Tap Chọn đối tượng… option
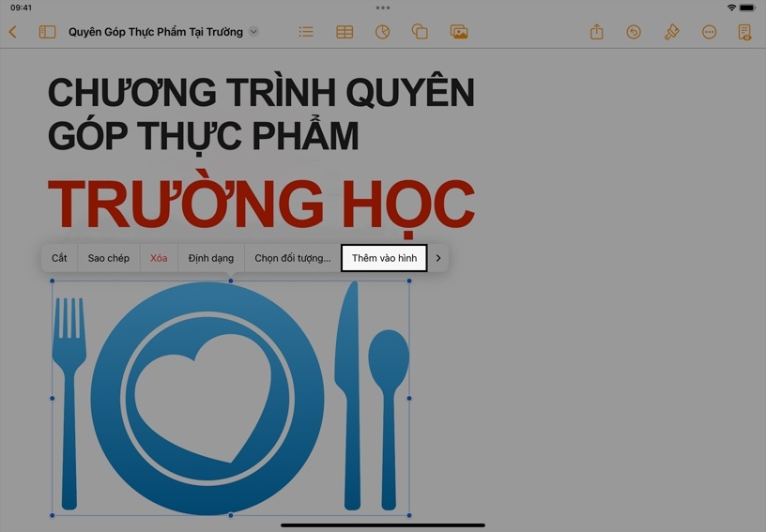This screenshot has width=766, height=532. 292,258
